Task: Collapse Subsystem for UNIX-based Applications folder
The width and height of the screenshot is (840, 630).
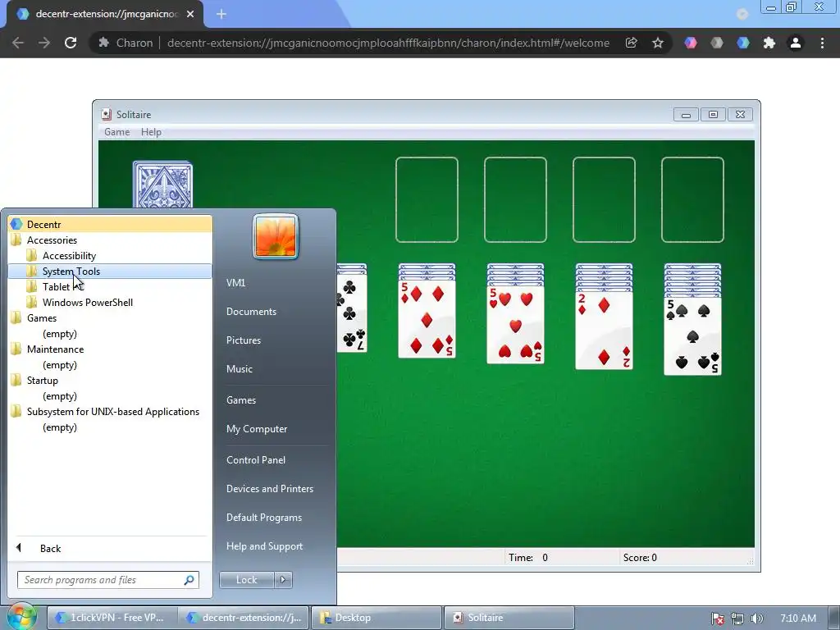Action: coord(110,412)
